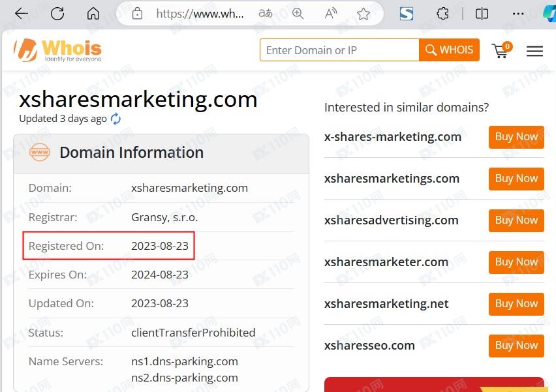Reload the page with the refresh icon
The width and height of the screenshot is (556, 392).
[57, 14]
